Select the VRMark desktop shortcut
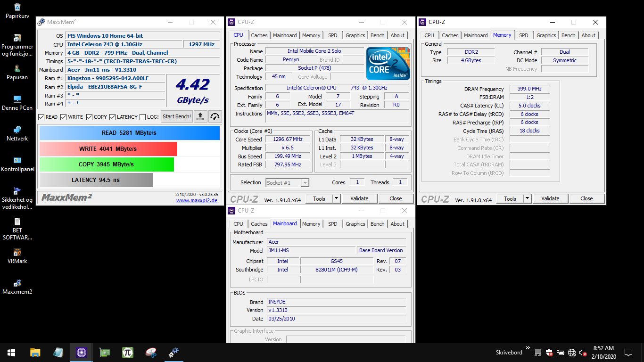Viewport: 644px width, 362px height. pyautogui.click(x=17, y=256)
